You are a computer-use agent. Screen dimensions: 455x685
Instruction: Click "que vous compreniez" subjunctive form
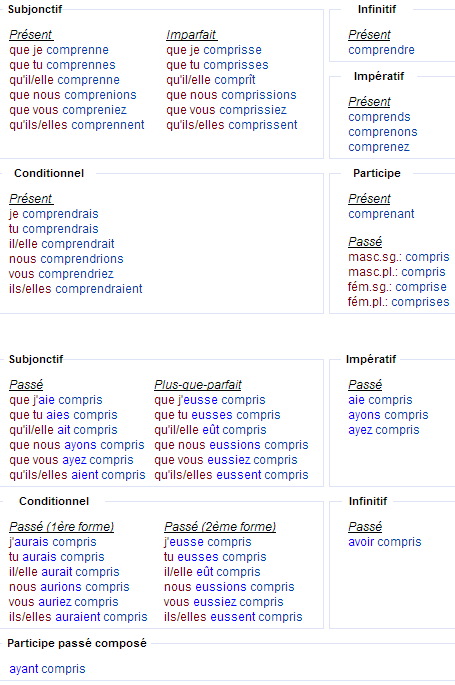[x=68, y=110]
